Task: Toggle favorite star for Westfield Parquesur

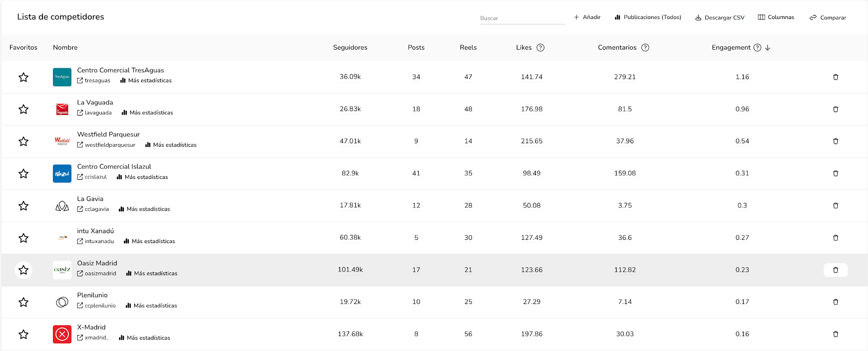Action: point(24,141)
